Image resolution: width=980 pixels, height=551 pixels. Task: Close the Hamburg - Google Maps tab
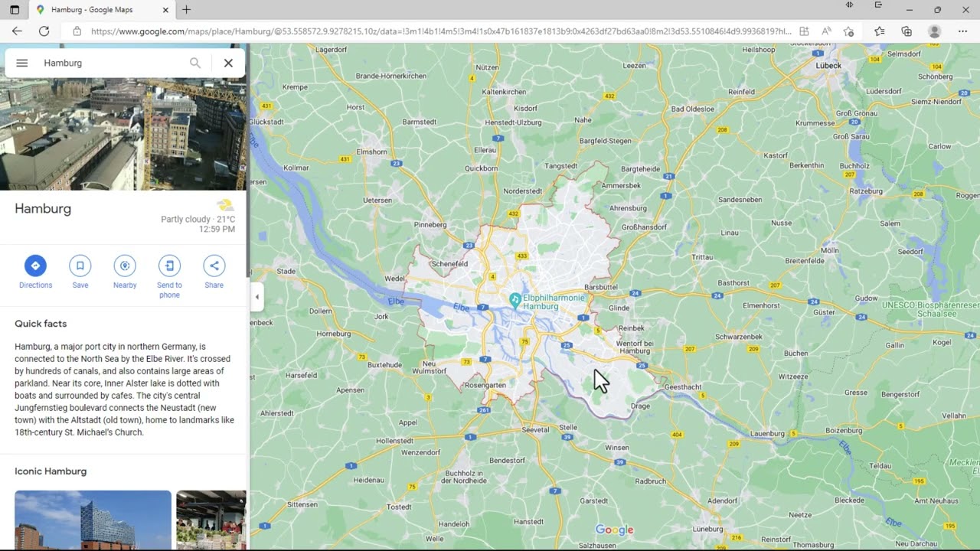click(x=165, y=10)
